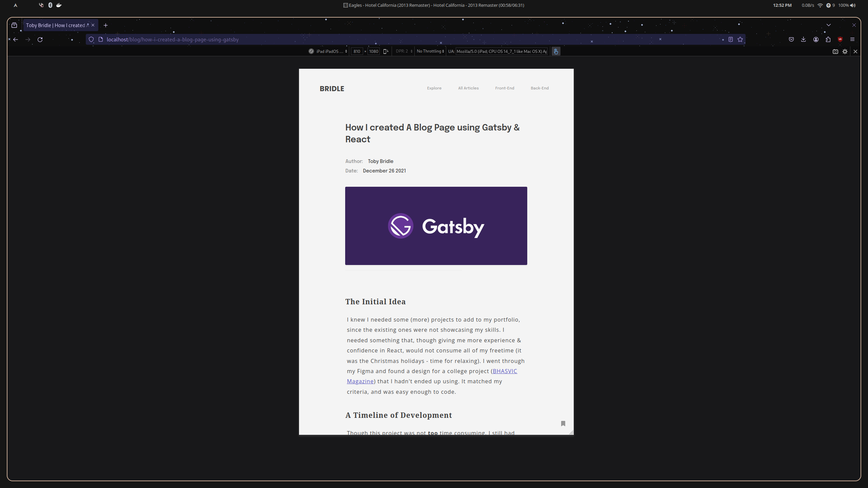Screen dimensions: 868x488
Task: Open the DPR device pixel ratio dropdown
Action: (404, 52)
